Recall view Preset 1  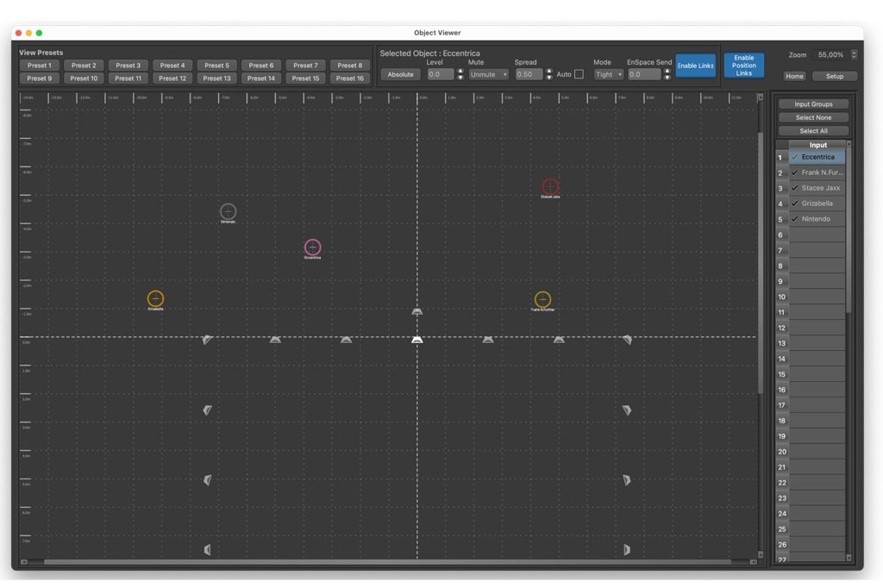click(39, 66)
